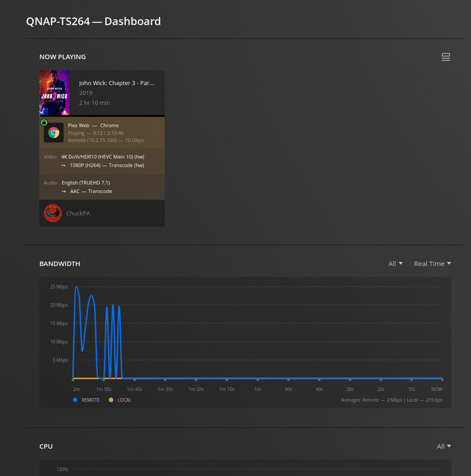Open the ChuckPA user avatar

(53, 213)
